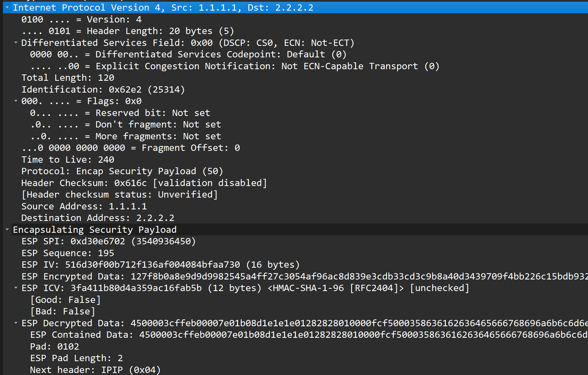Collapse the Encapsulating Security Payload section
This screenshot has width=588, height=375.
coord(7,230)
